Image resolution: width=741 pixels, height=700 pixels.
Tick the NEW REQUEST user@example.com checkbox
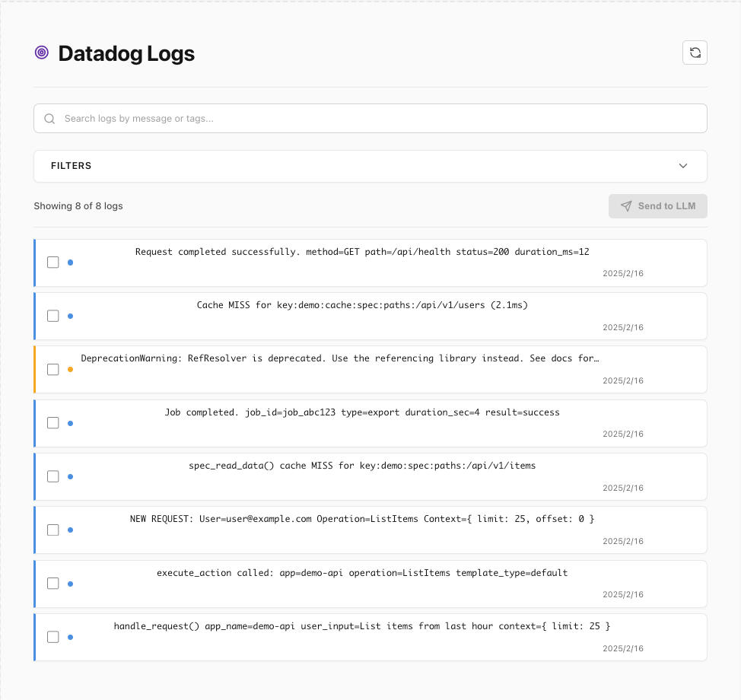click(53, 530)
